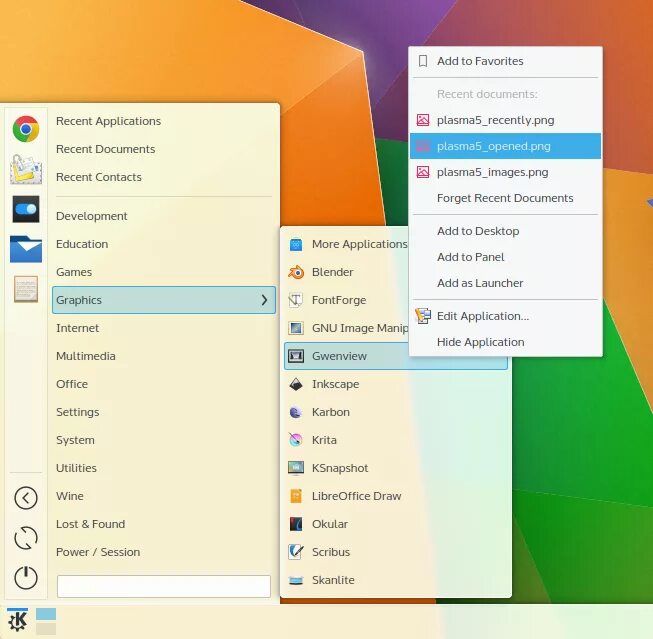The height and width of the screenshot is (639, 653).
Task: Click the Gwenview icon
Action: (x=296, y=356)
